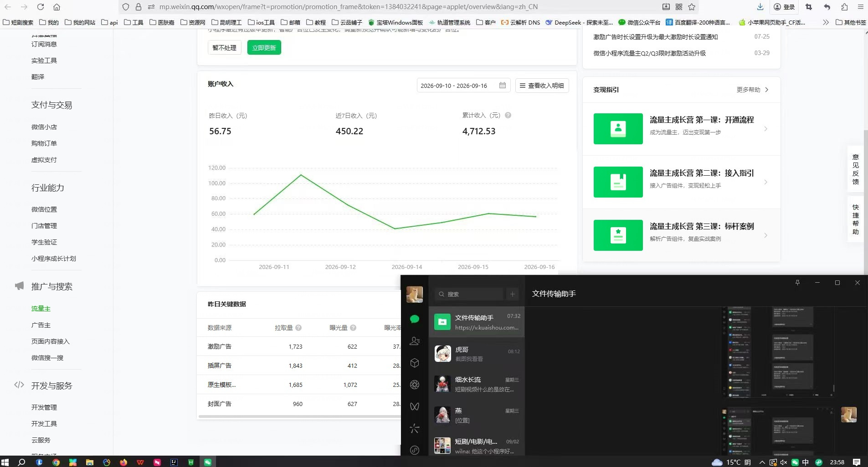
Task: Click help icon beside 曝光量 column
Action: pyautogui.click(x=353, y=328)
